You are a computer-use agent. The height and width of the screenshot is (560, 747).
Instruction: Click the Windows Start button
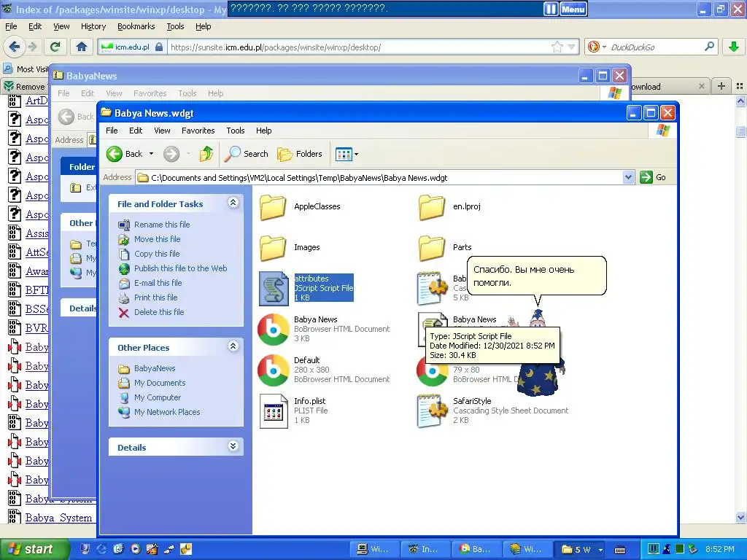34,549
